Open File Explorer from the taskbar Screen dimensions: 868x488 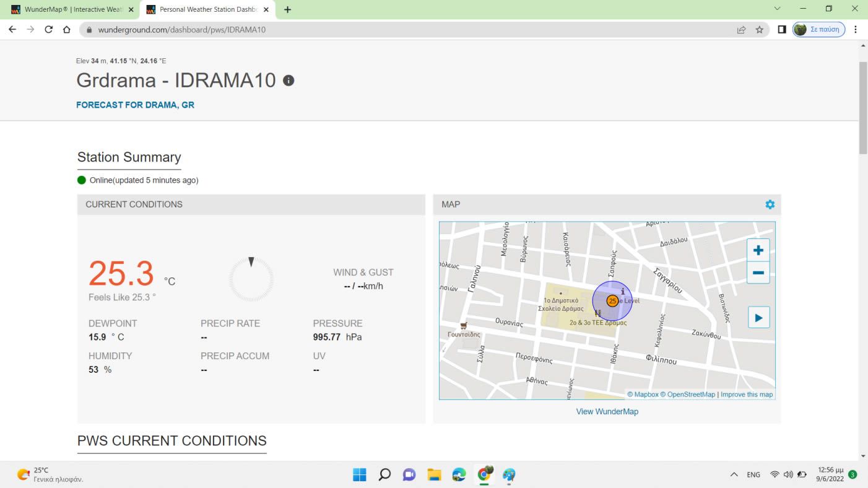tap(434, 475)
